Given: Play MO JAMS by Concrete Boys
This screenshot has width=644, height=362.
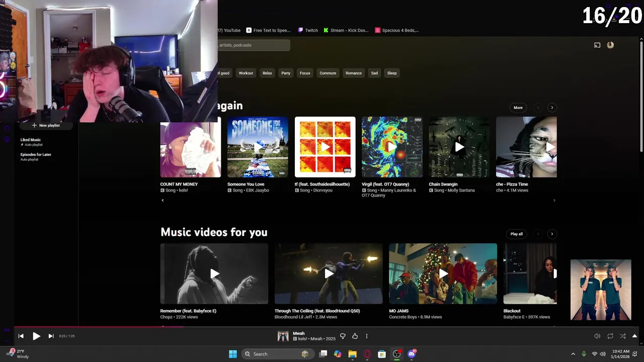Looking at the screenshot, I should tap(443, 274).
